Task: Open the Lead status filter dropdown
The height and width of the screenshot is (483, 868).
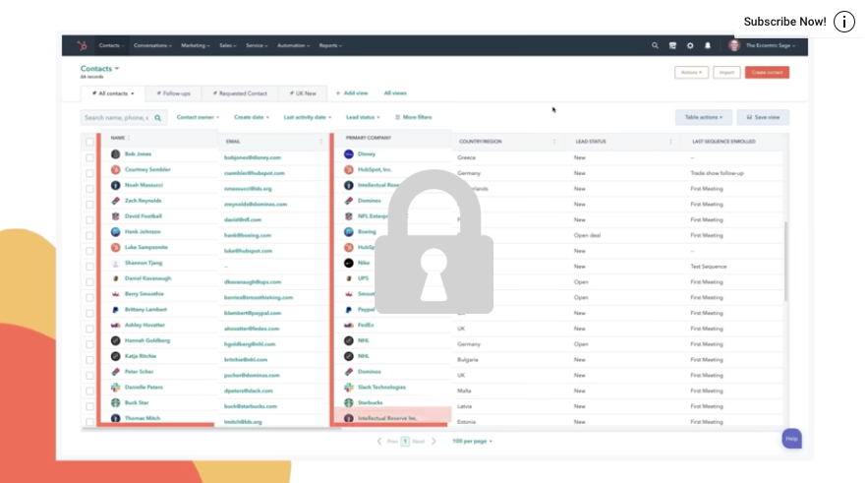Action: point(363,117)
